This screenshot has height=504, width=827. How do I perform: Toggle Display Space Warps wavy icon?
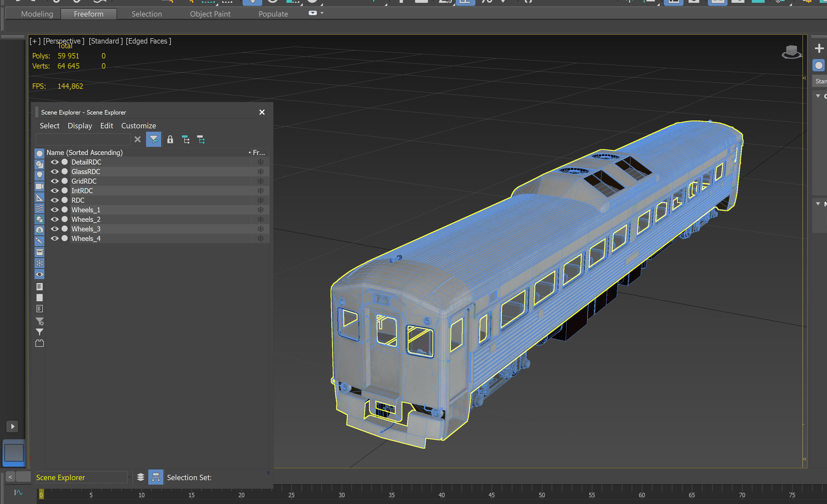pos(40,208)
